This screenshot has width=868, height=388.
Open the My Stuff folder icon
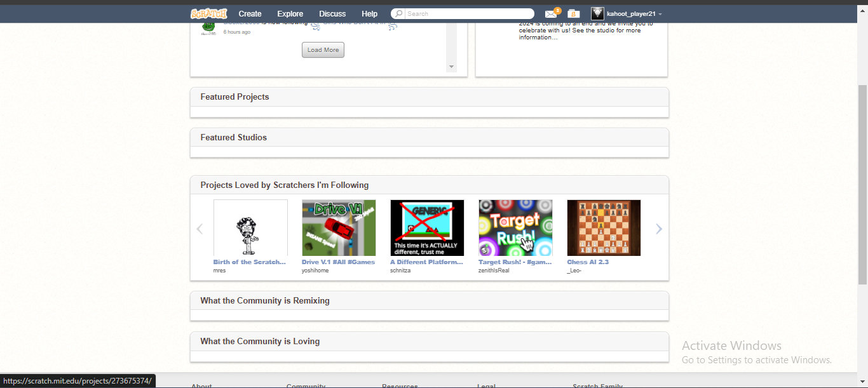[x=573, y=14]
